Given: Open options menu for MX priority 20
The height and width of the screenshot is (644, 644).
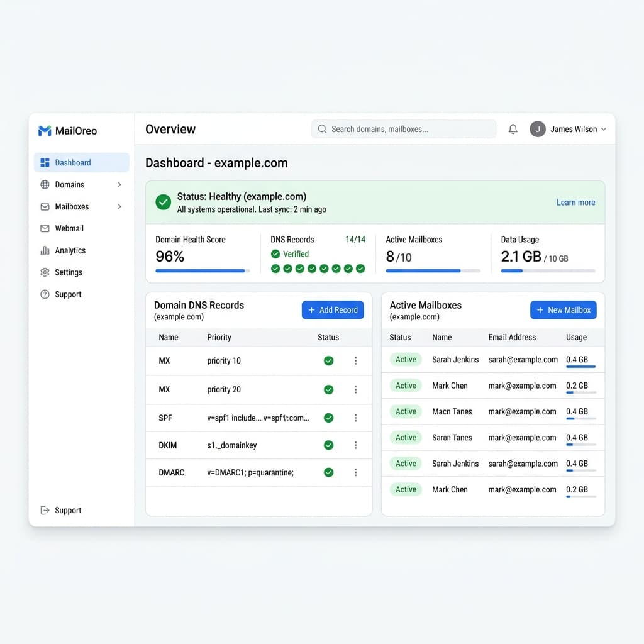Looking at the screenshot, I should point(356,389).
